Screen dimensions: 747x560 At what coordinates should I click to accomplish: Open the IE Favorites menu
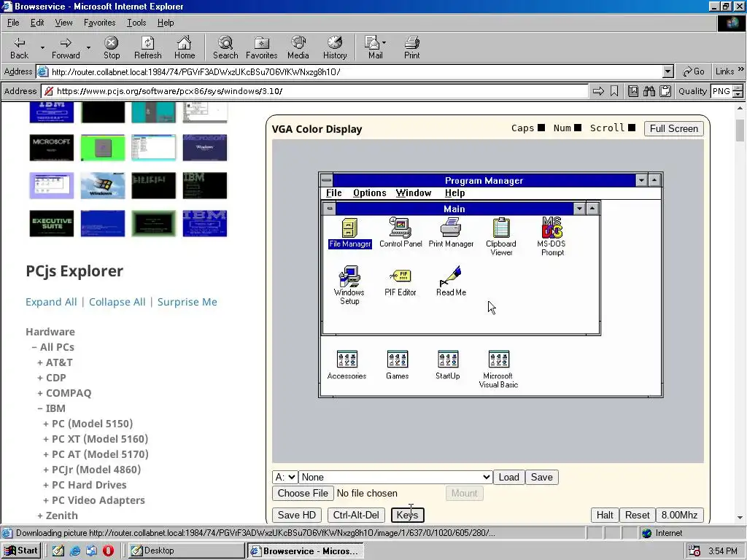tap(99, 23)
